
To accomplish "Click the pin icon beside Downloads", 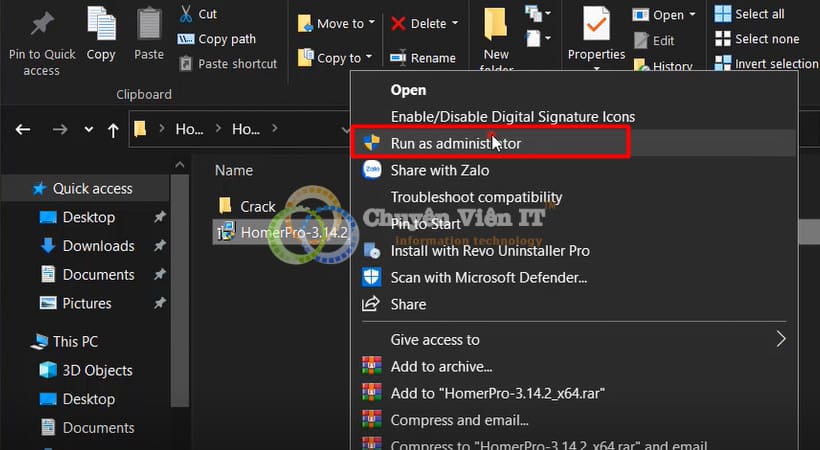I will [x=160, y=245].
